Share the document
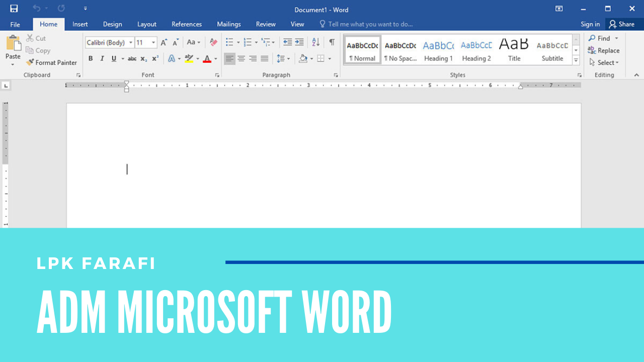The width and height of the screenshot is (644, 362). tap(622, 24)
